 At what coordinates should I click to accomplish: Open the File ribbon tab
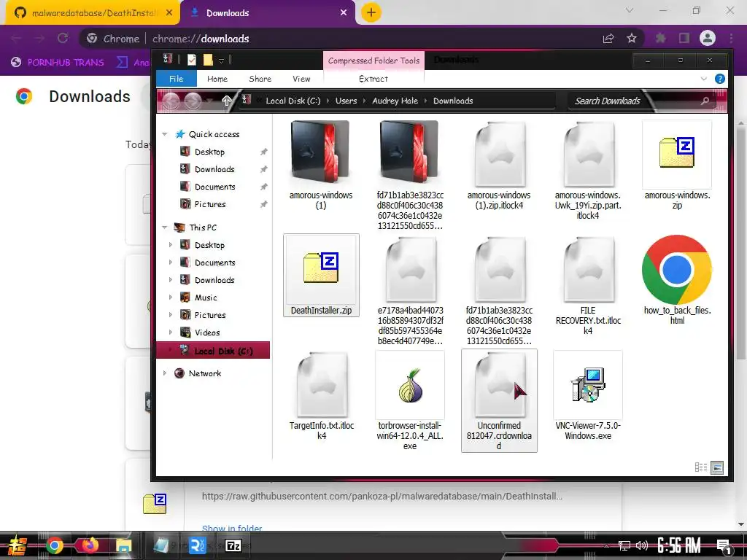(177, 79)
